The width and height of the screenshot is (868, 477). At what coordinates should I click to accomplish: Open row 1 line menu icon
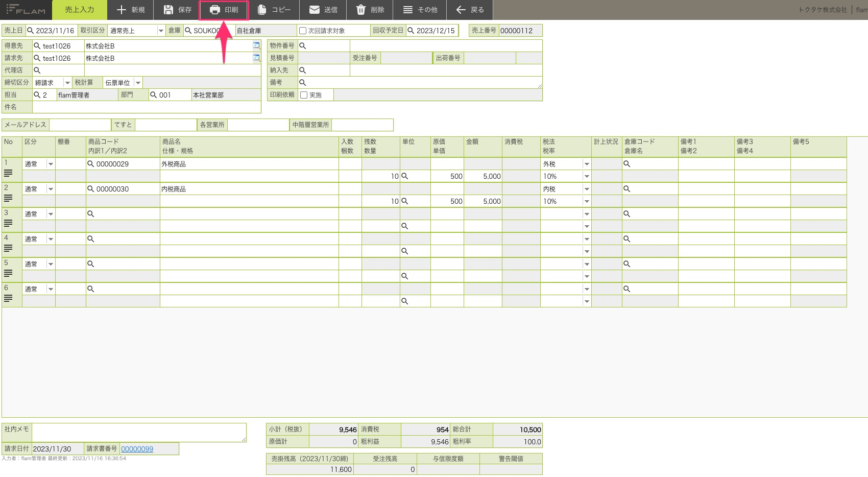click(8, 174)
